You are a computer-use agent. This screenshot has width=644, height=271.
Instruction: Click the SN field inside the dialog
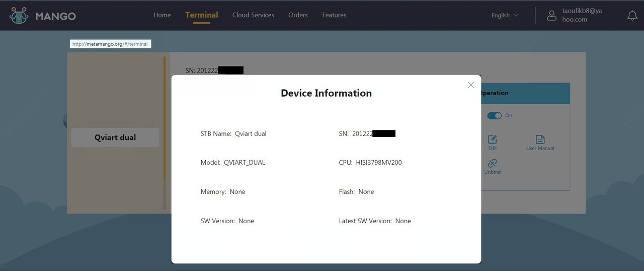(367, 133)
